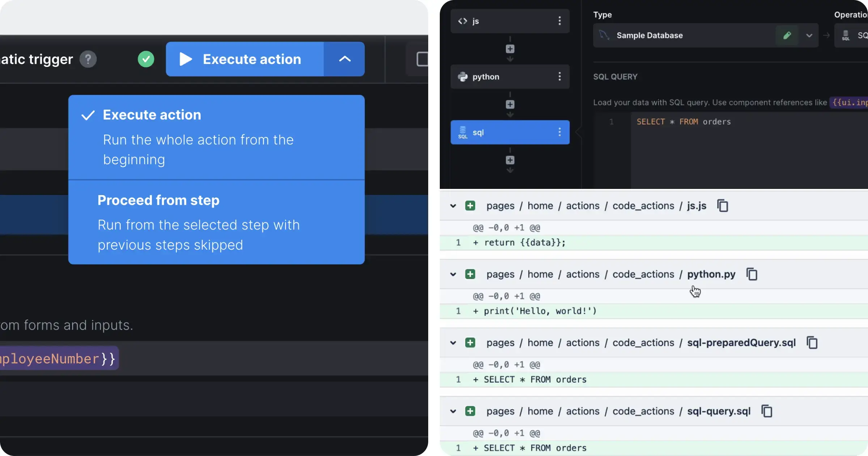Image resolution: width=868 pixels, height=456 pixels.
Task: Collapse the python.py diff section
Action: 453,274
